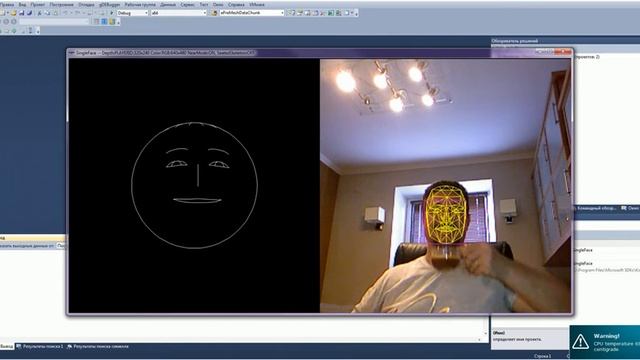Expand the third toolbar row overflow arrow

[38, 31]
